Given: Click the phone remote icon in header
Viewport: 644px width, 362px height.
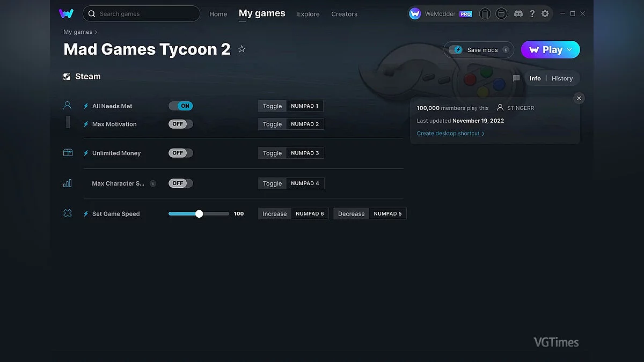Looking at the screenshot, I should click(x=485, y=14).
